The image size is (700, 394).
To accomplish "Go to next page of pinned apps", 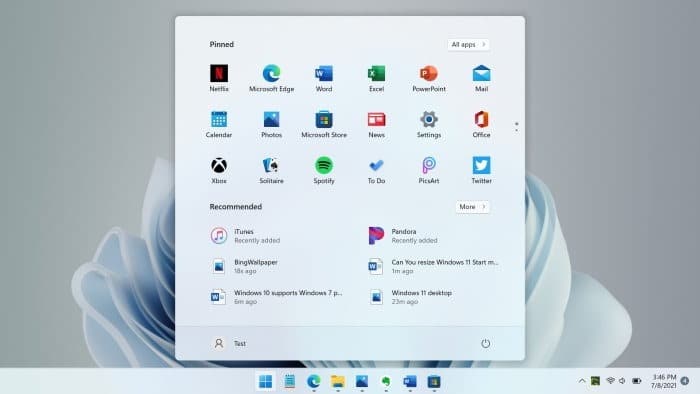I will pos(517,130).
